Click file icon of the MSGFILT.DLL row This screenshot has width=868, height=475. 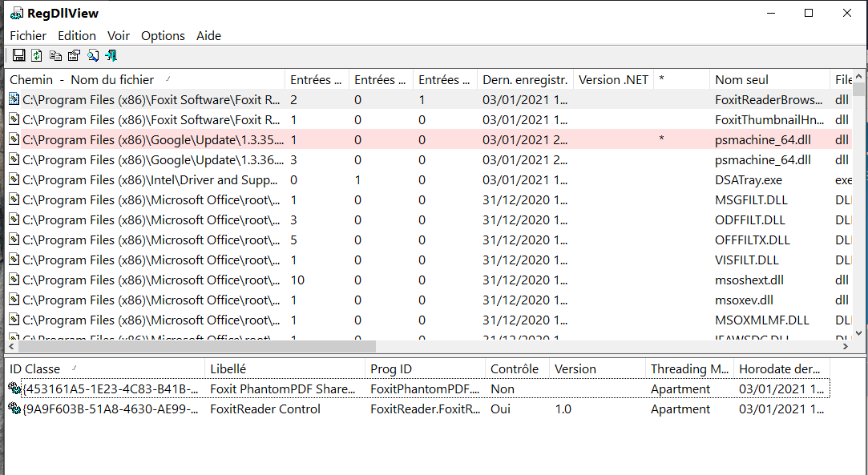coord(14,199)
